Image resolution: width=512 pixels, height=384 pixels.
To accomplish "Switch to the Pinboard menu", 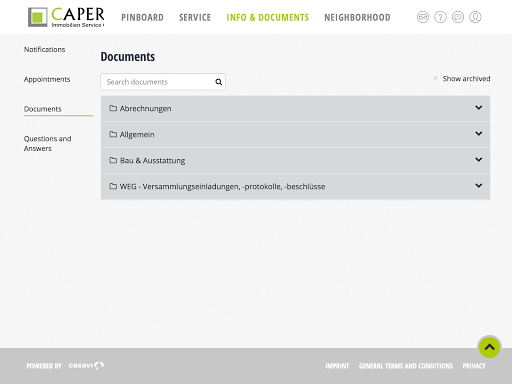I will click(142, 17).
